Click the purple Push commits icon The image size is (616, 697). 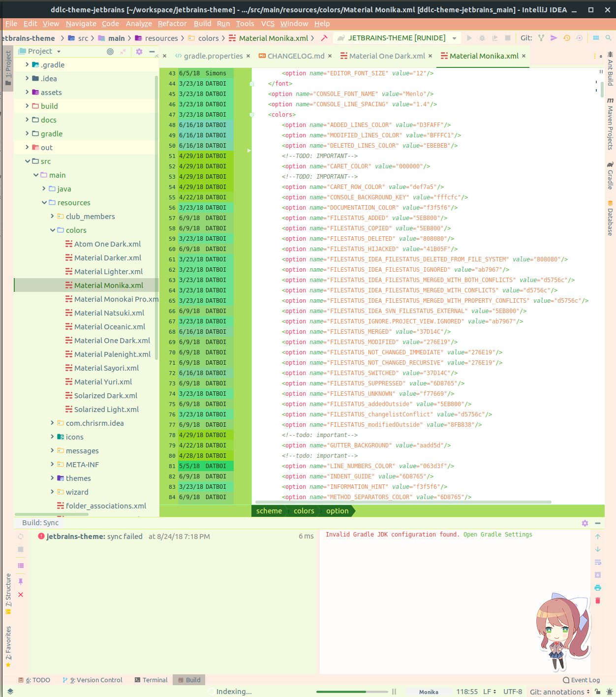tap(554, 38)
